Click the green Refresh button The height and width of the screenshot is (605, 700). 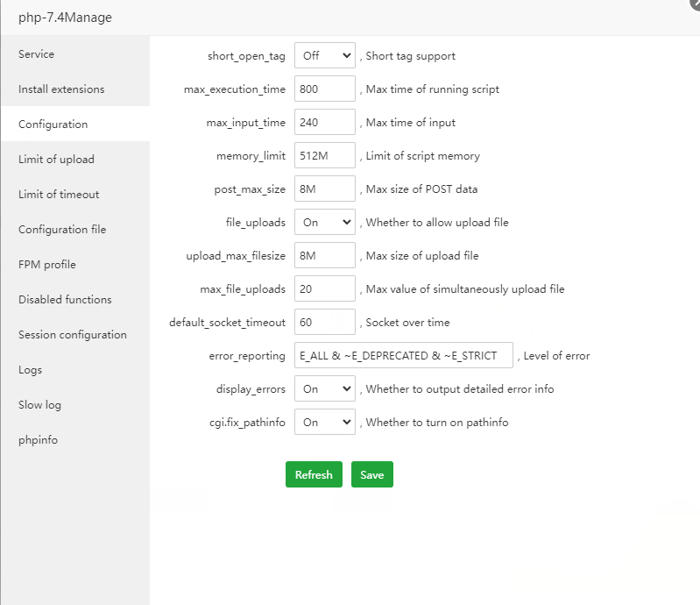pyautogui.click(x=314, y=474)
